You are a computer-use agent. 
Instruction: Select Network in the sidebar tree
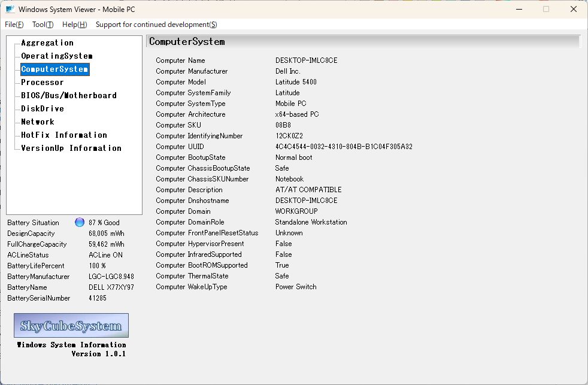click(x=38, y=122)
